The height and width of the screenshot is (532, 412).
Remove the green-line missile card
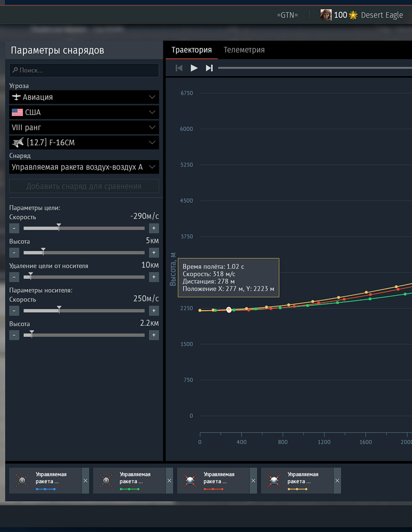tap(169, 480)
